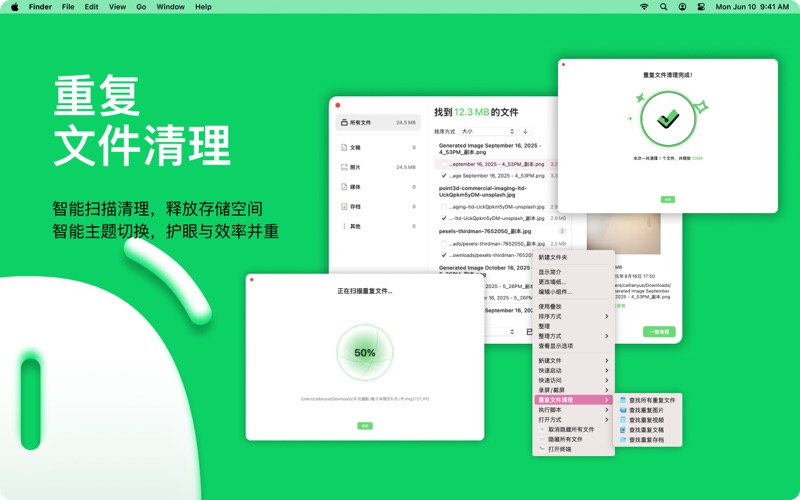The image size is (800, 500).
Task: Click green button under 50% scanning progress
Action: [365, 426]
